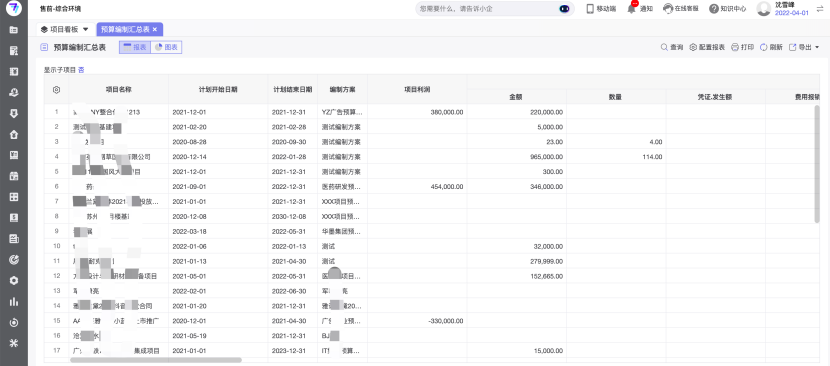Viewport: 830px width, 366px height.
Task: Select start date cell 2022-03-18
Action: 218,231
